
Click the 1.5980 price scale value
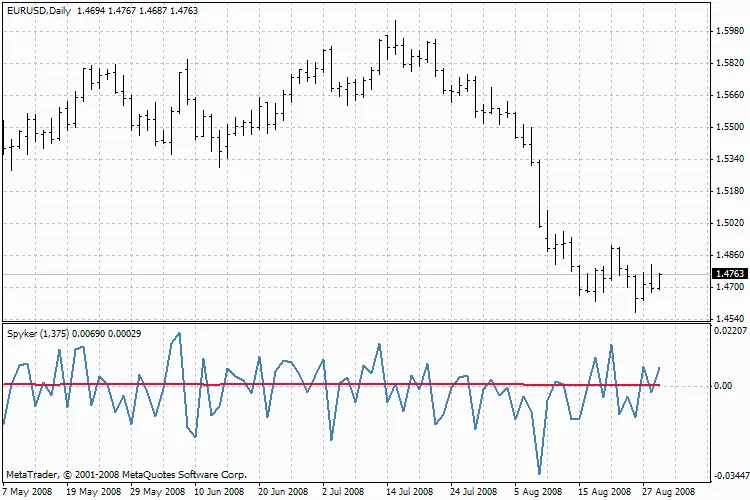click(x=729, y=31)
